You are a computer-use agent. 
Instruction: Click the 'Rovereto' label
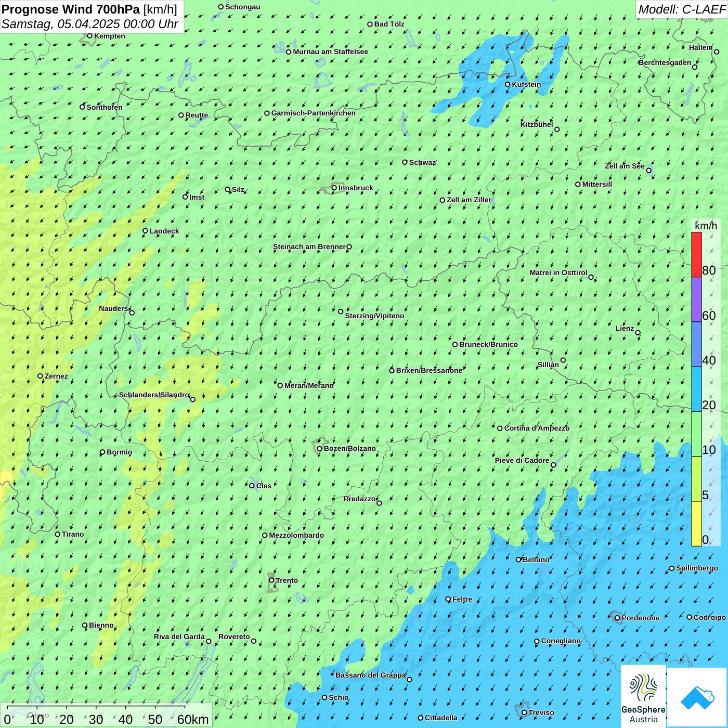point(234,636)
